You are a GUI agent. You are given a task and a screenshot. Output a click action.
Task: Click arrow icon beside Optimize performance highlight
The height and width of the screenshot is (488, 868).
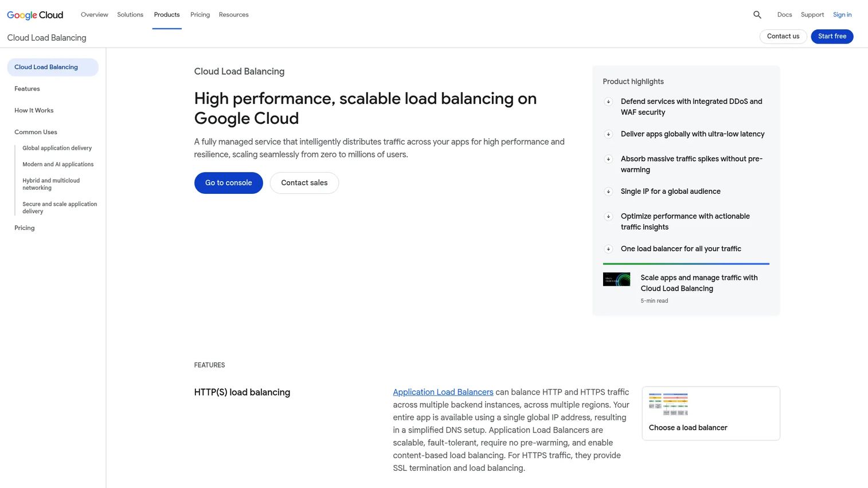click(x=608, y=216)
